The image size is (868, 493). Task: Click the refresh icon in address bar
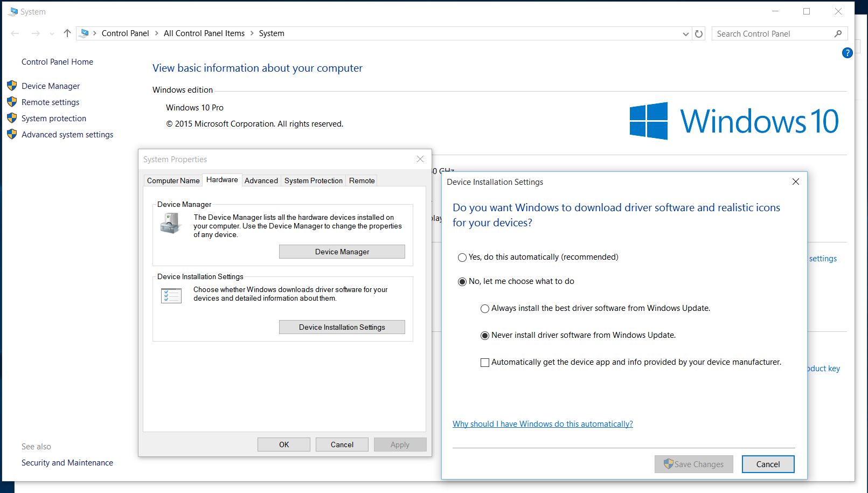click(x=699, y=33)
